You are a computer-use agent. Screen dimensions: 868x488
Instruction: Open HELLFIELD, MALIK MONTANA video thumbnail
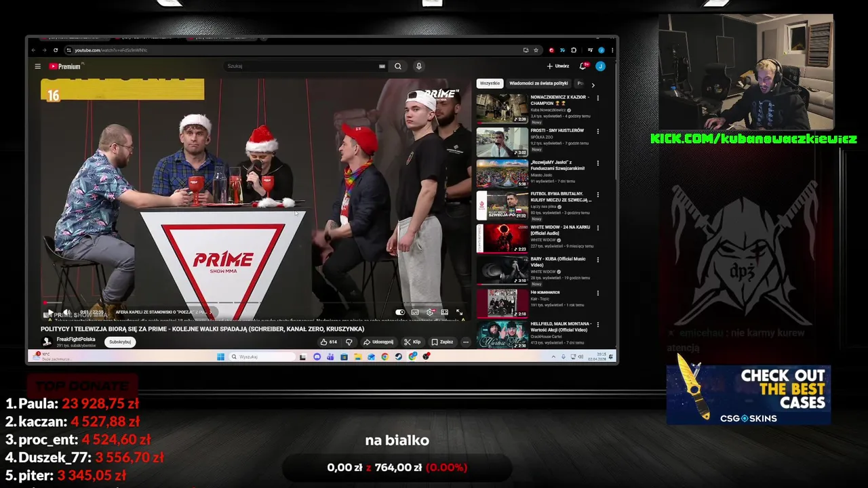(x=502, y=335)
